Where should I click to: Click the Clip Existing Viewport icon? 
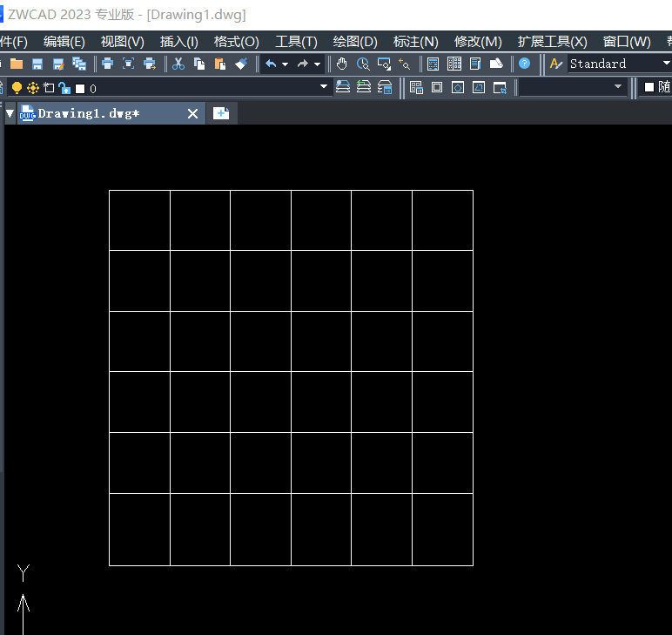point(500,88)
